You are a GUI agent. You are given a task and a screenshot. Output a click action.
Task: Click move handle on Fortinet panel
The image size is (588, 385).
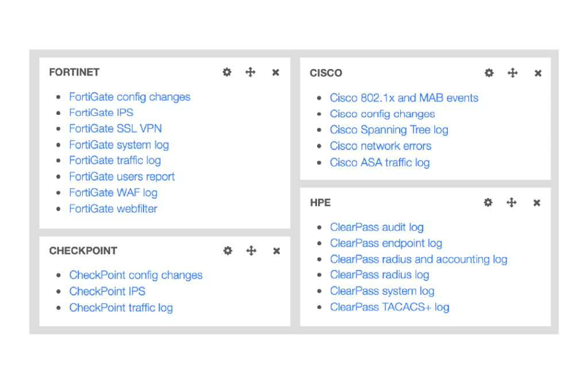point(250,72)
